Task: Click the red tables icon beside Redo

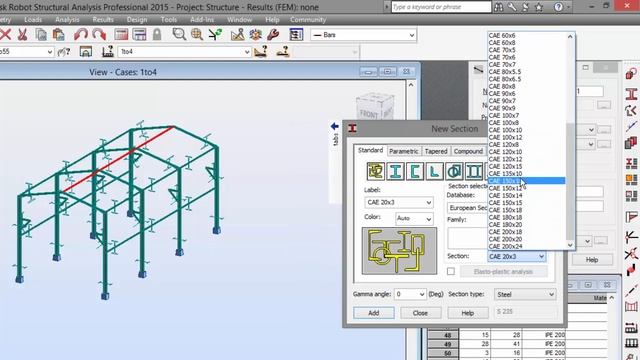Action: coord(121,35)
